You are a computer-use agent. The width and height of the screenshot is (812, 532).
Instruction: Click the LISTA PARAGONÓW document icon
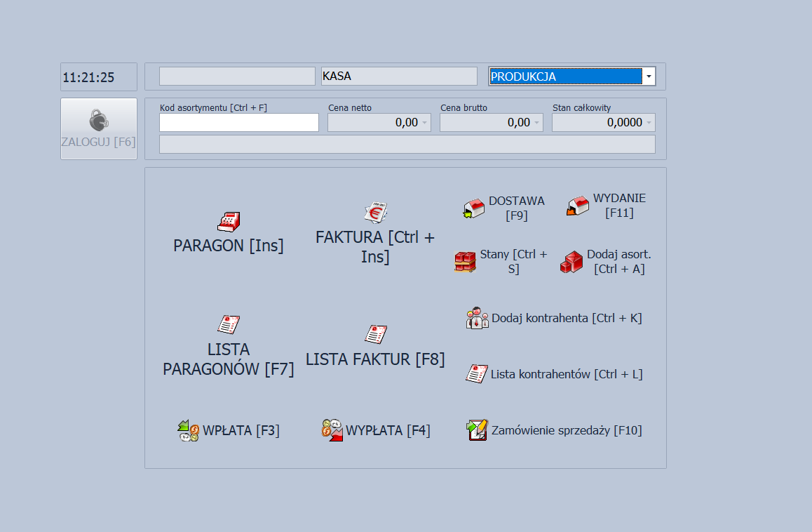pos(229,324)
